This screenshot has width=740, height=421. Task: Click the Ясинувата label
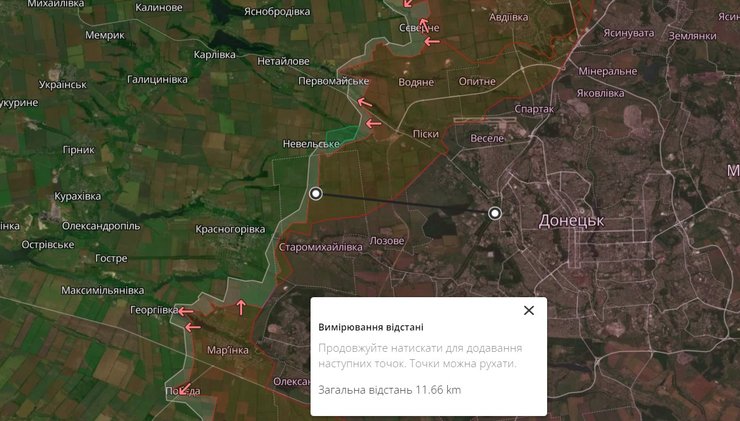click(x=629, y=33)
